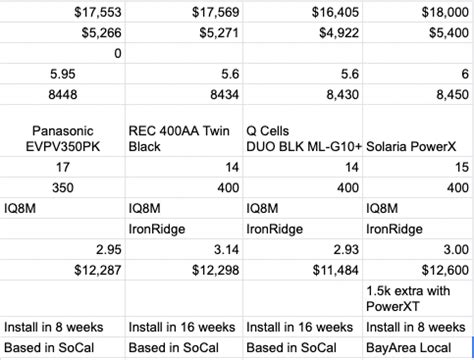Select the $17,553 price cell
The image size is (474, 360).
[x=62, y=12]
